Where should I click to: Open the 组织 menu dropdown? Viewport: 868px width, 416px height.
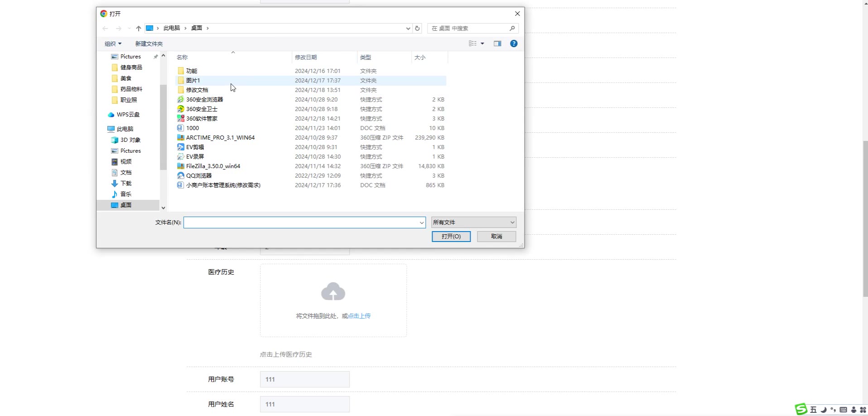[x=113, y=44]
